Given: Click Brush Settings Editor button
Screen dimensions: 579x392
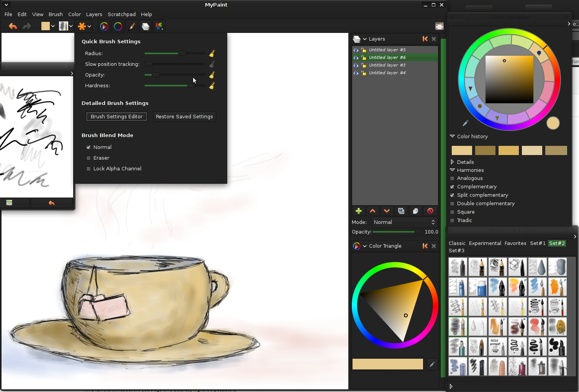Looking at the screenshot, I should tap(116, 116).
